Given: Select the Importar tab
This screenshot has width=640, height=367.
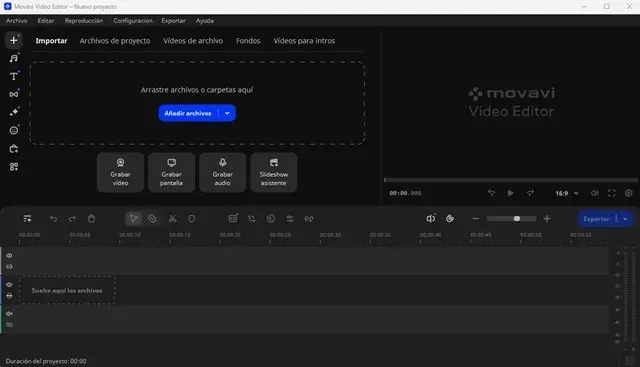Looking at the screenshot, I should click(x=51, y=41).
